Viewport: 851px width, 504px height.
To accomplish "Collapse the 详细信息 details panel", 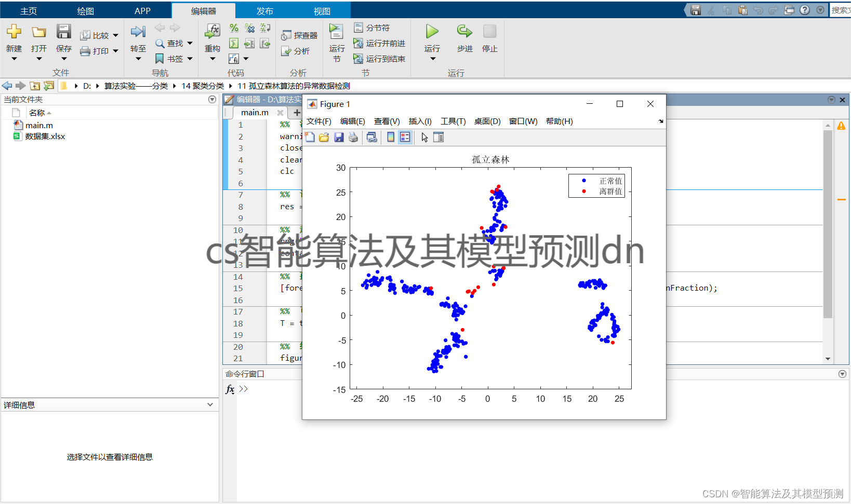I will [210, 404].
